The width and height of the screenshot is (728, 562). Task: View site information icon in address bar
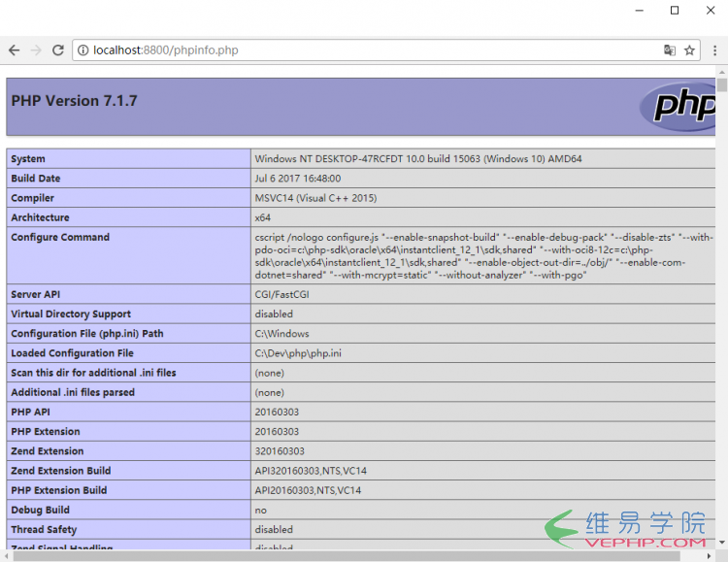click(83, 50)
